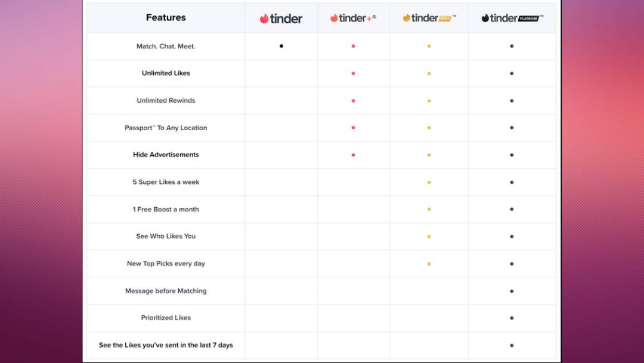This screenshot has height=363, width=644.
Task: Click the Platinum dot for last 7 days likes
Action: (x=512, y=345)
